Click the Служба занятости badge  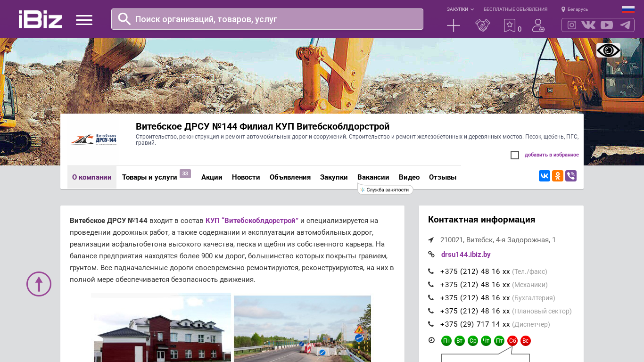[x=386, y=189]
